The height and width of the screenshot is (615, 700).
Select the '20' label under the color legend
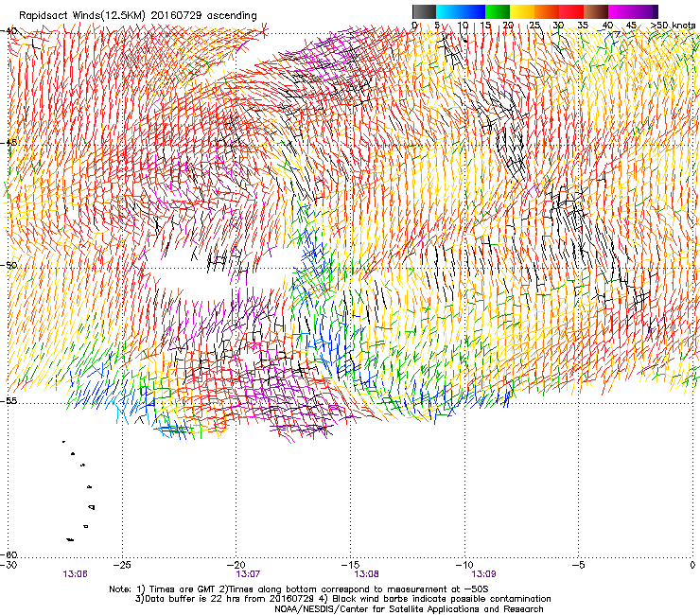tap(508, 25)
